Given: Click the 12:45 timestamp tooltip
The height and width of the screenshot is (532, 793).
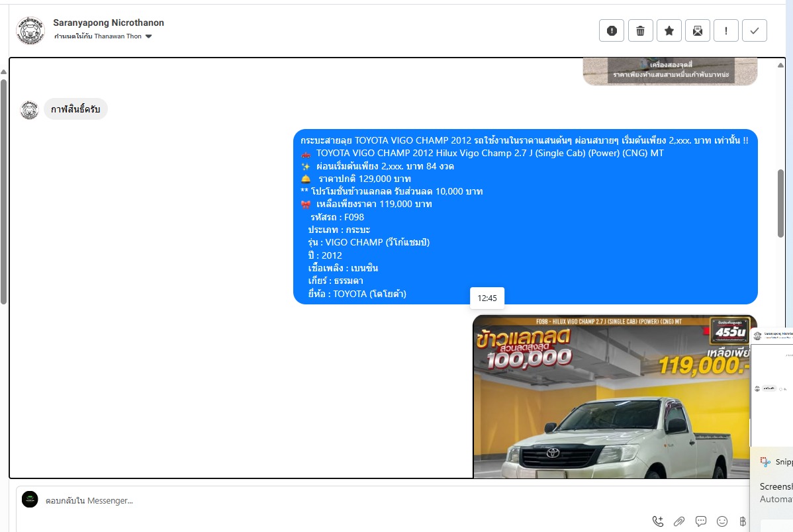Looking at the screenshot, I should coord(487,298).
